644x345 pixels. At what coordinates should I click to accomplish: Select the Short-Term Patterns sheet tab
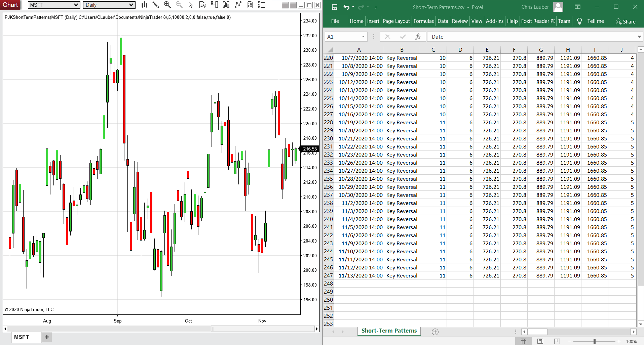click(x=389, y=331)
